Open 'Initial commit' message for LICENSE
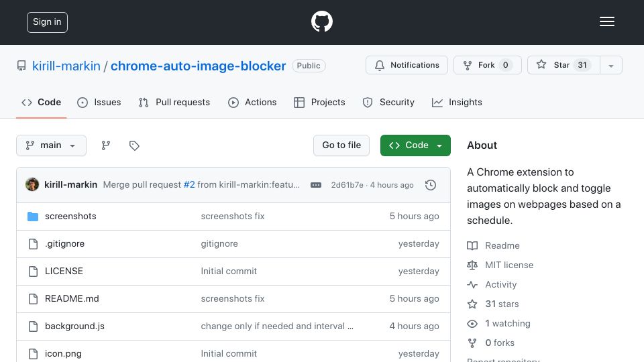This screenshot has width=644, height=362. (x=229, y=271)
